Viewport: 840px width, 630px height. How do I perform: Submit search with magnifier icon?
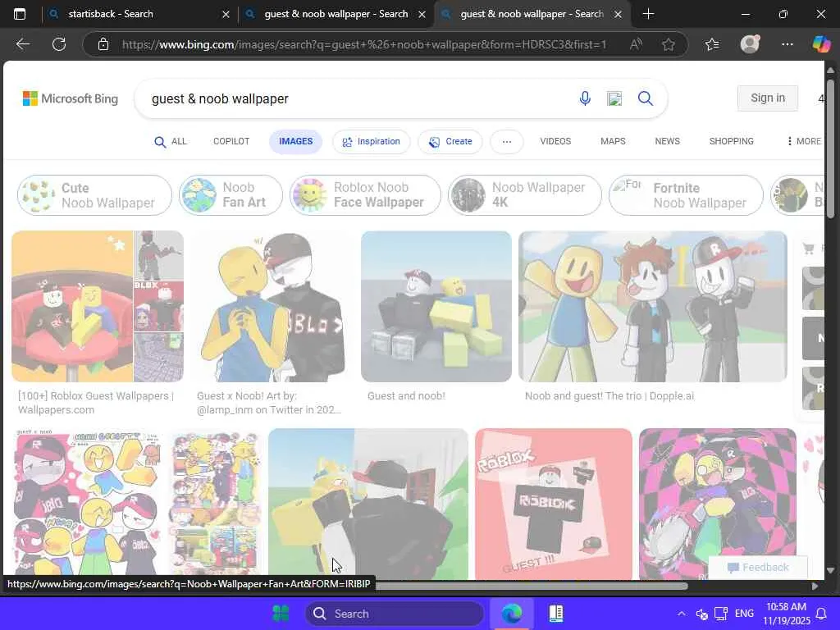[x=646, y=98]
